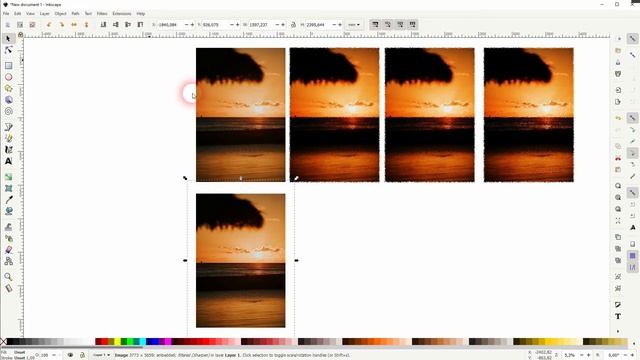Select the Spiral tool
Screen dimensions: 640x360
[8, 111]
